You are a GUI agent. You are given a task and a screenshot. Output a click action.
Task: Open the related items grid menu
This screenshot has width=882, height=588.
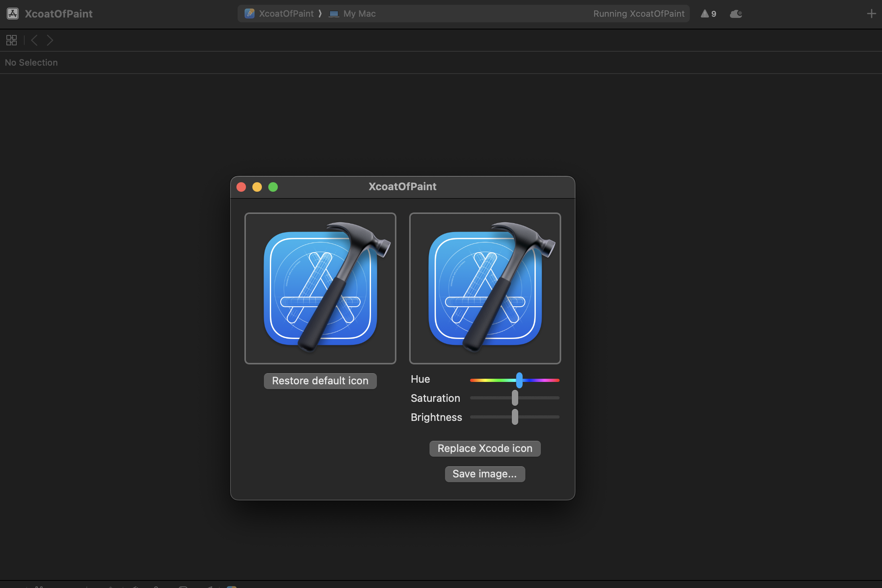[x=12, y=40]
